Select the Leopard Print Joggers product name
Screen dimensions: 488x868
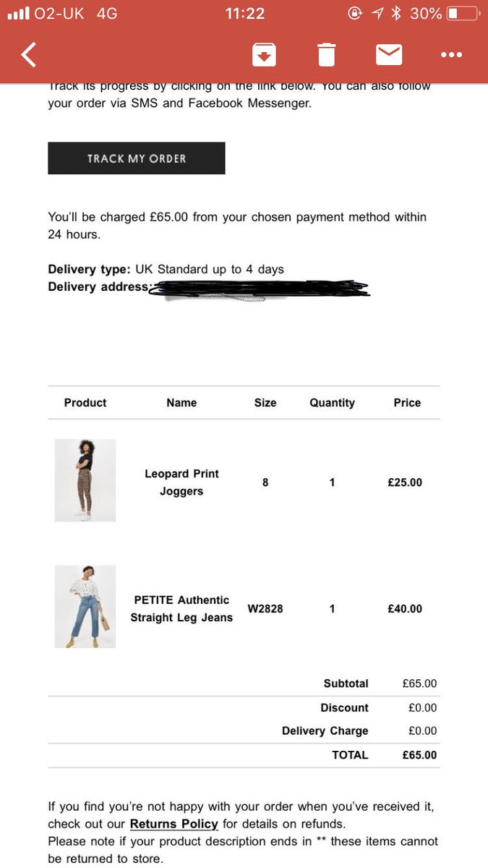(181, 482)
